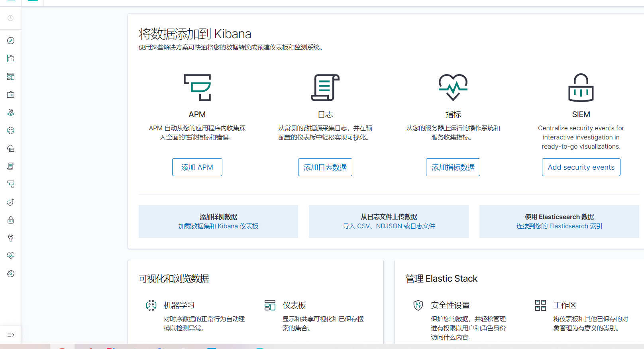This screenshot has width=644, height=349.
Task: Open Maps from the sidebar
Action: 11,112
